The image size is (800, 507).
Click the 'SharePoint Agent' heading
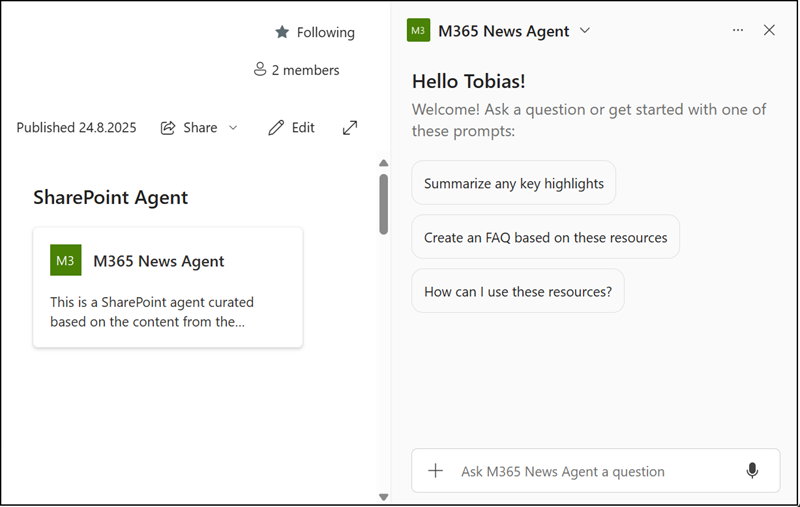point(111,197)
